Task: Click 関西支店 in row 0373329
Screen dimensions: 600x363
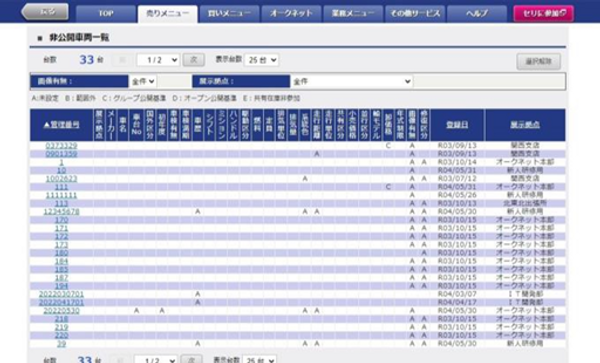Action: [x=525, y=146]
